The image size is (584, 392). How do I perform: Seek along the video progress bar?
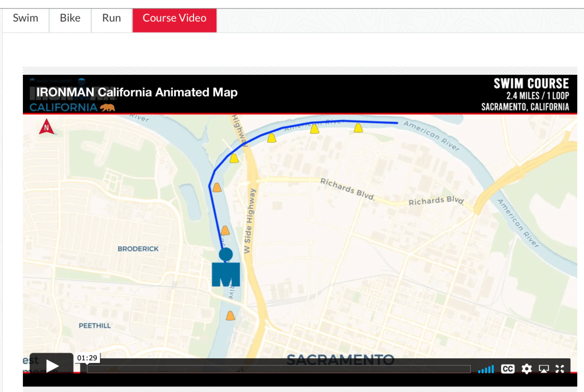279,369
